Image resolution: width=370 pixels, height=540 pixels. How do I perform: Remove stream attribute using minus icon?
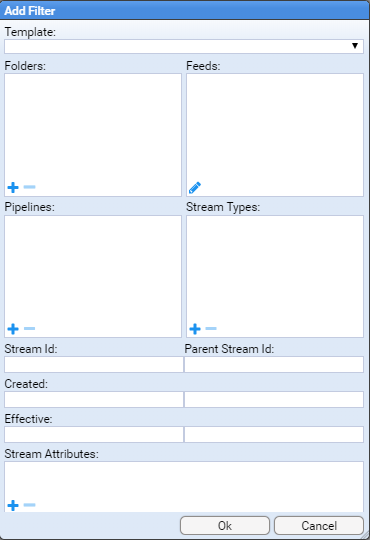point(30,505)
